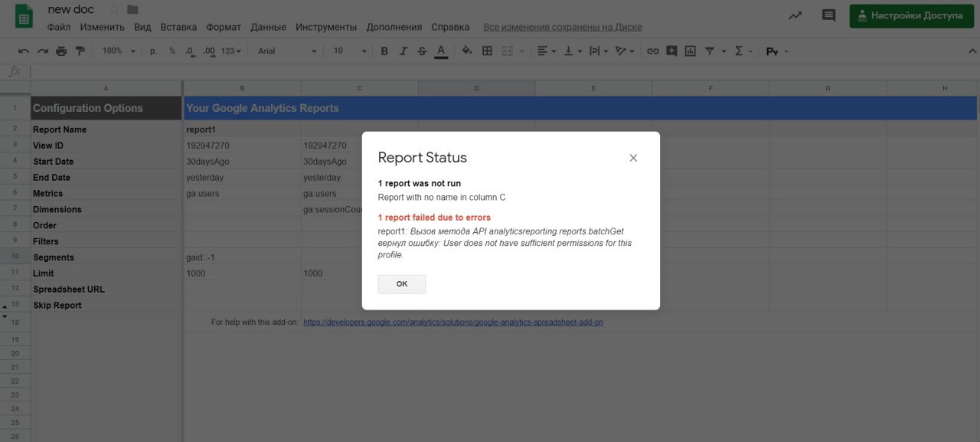
Task: Click the undo icon in toolbar
Action: (24, 51)
